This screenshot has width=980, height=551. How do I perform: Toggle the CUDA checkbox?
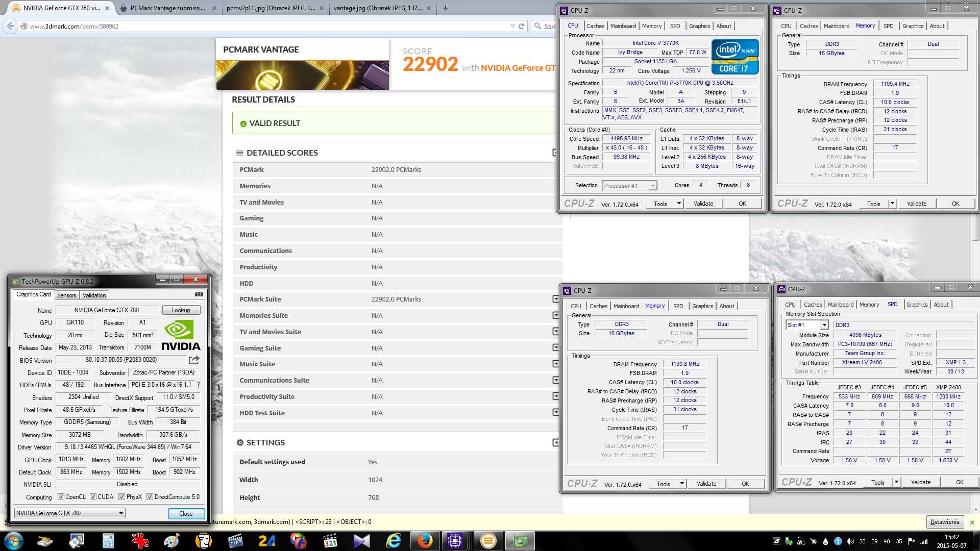[x=93, y=497]
